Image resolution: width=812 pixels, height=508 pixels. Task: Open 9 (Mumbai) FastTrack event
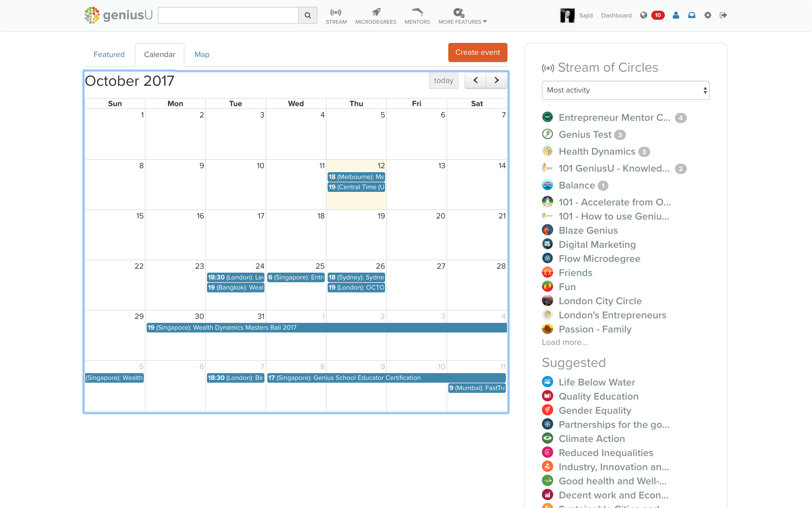point(477,388)
